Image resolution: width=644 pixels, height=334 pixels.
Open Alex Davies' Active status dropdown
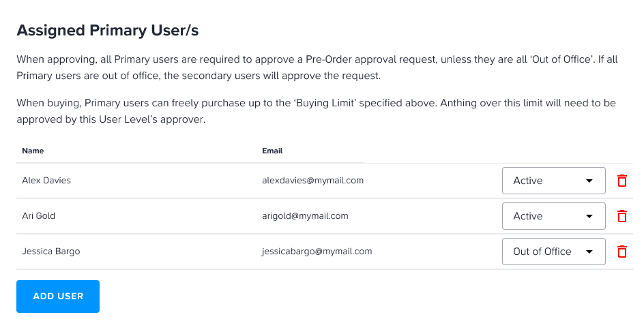click(554, 181)
